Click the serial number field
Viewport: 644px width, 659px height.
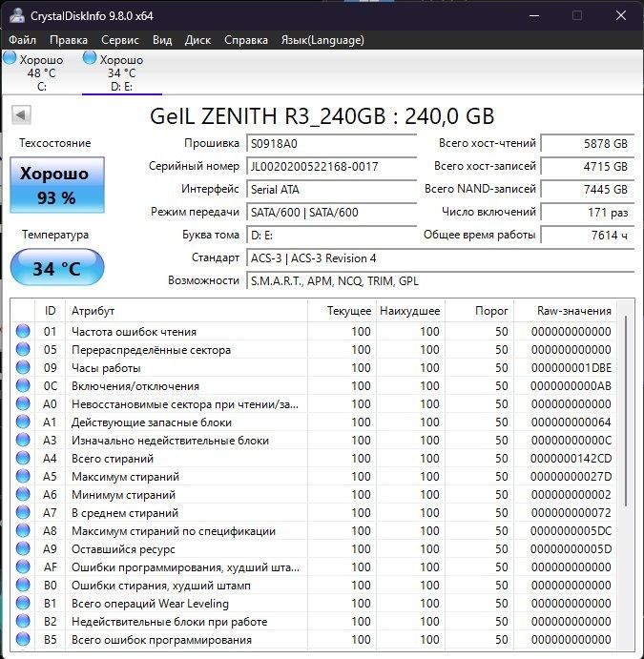coord(331,167)
